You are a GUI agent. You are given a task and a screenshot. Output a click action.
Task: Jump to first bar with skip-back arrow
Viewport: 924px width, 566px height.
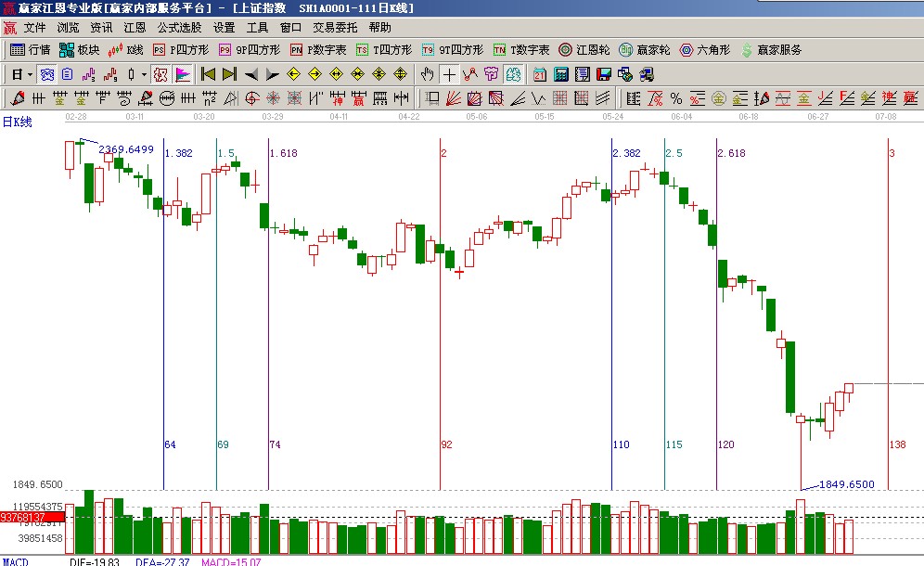point(208,74)
